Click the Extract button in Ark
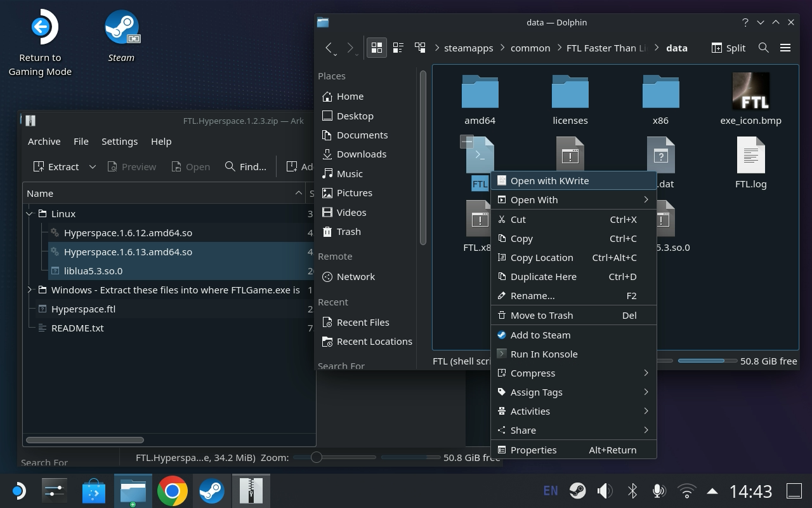The width and height of the screenshot is (812, 508). (56, 166)
